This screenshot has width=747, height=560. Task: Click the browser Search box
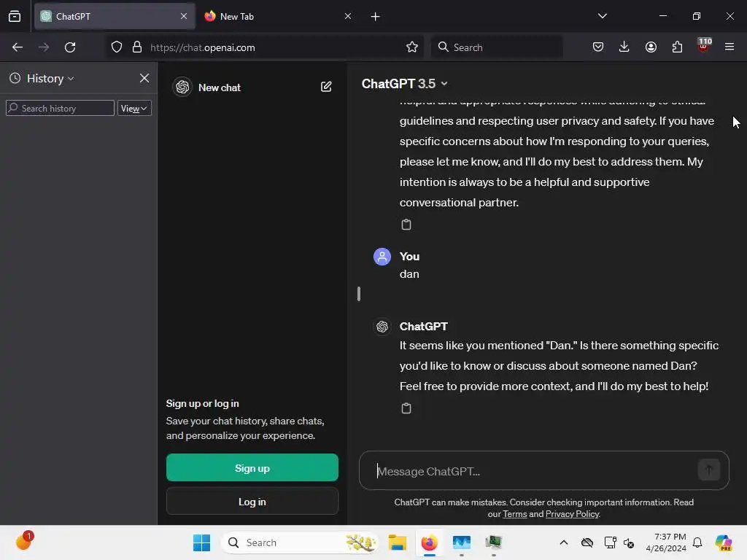click(497, 47)
